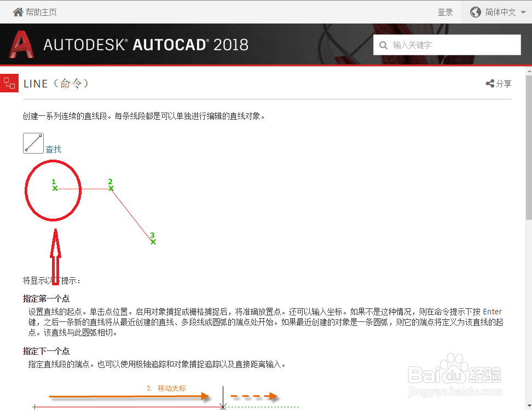Click the sentence starting 创建一系列连续的直线段
Viewport: 532px width, 410px height.
(x=144, y=116)
